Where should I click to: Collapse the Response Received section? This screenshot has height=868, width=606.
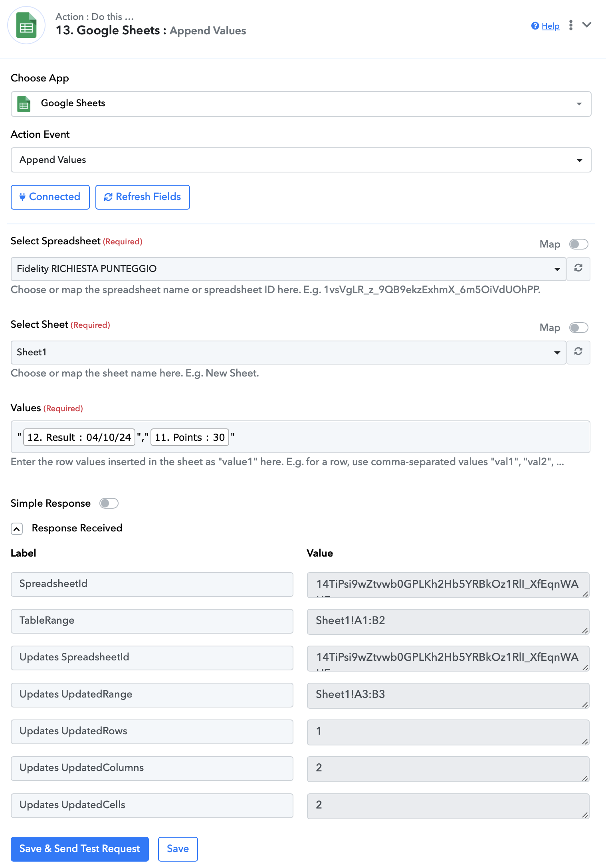pos(17,529)
